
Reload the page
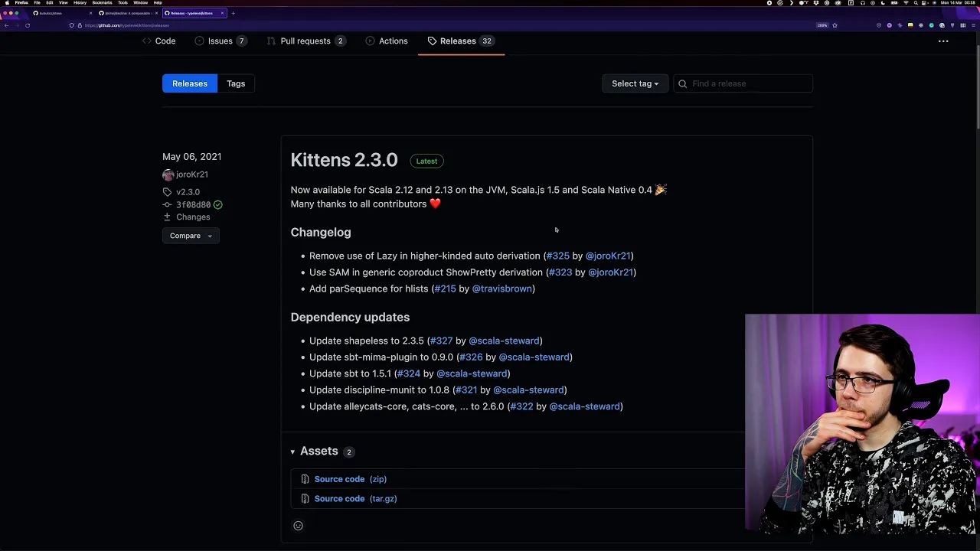pyautogui.click(x=28, y=25)
